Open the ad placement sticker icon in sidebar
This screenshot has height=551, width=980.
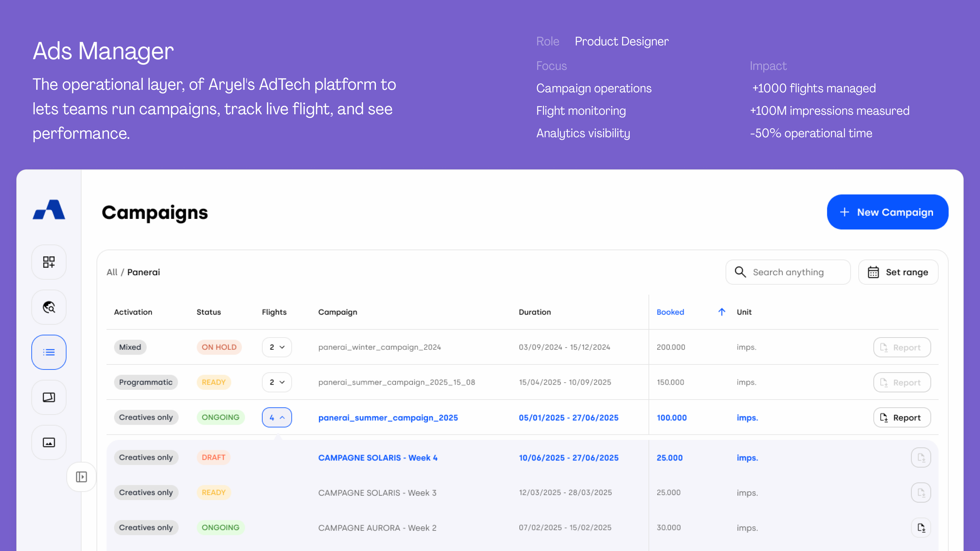(x=49, y=397)
